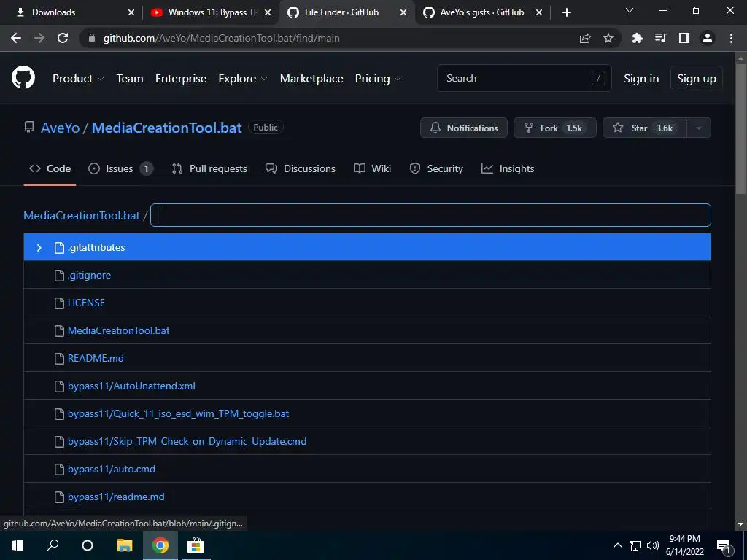This screenshot has height=560, width=747.
Task: Open bypass11/AutoUnattend.xml file
Action: (131, 386)
